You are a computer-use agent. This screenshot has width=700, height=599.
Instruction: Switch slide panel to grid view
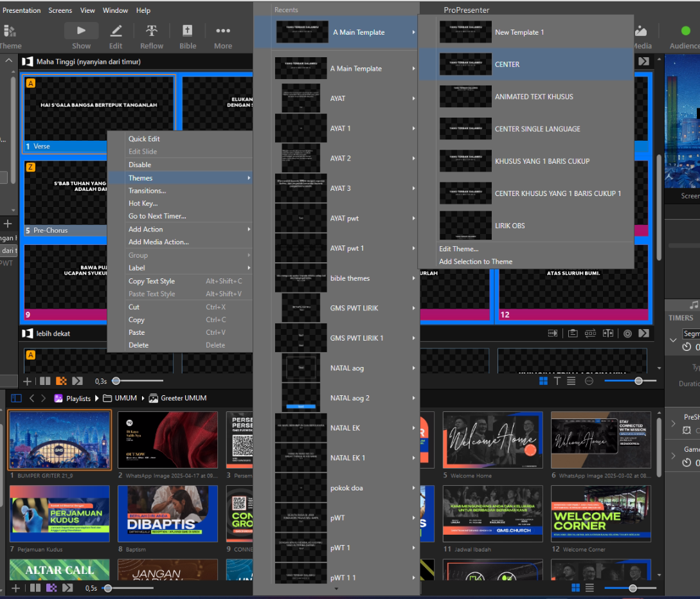click(x=543, y=381)
